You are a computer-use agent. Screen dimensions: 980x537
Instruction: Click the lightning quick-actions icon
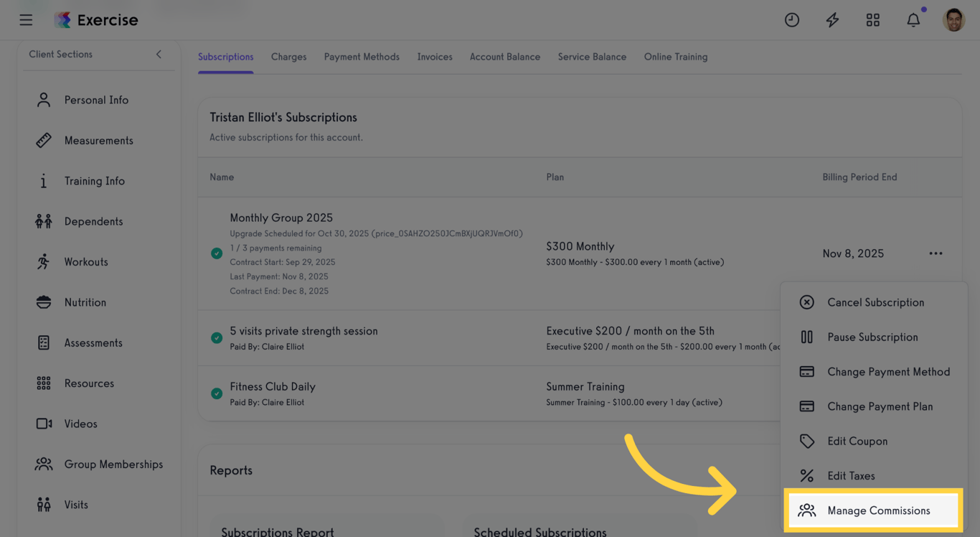tap(832, 19)
